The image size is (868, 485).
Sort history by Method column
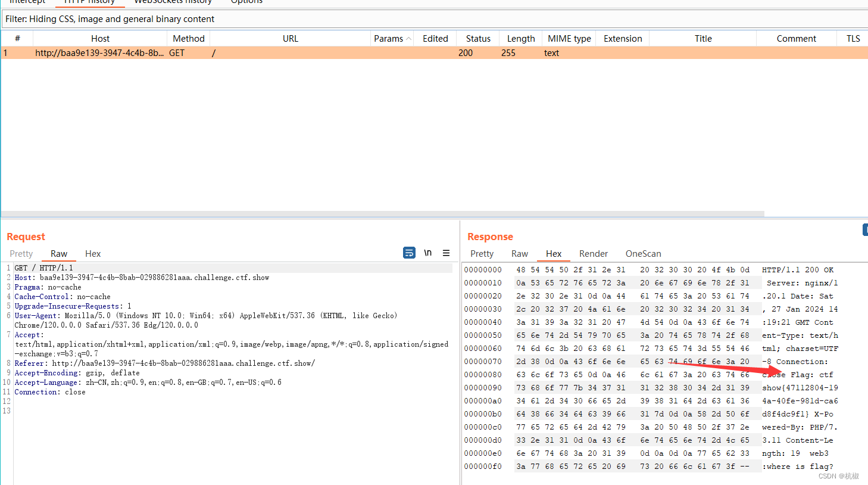click(x=189, y=39)
